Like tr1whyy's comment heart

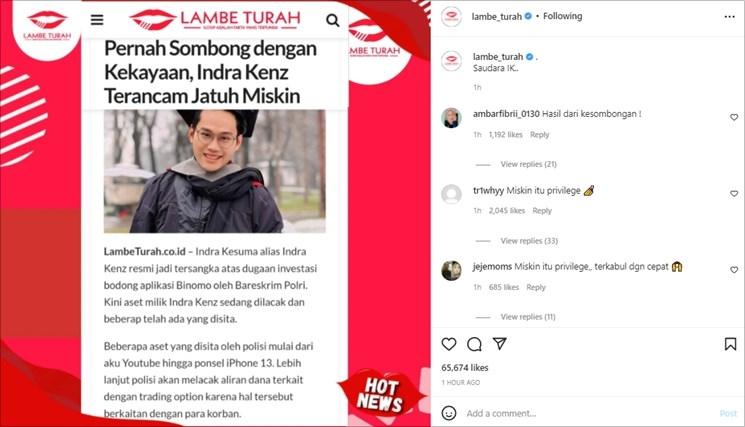734,194
